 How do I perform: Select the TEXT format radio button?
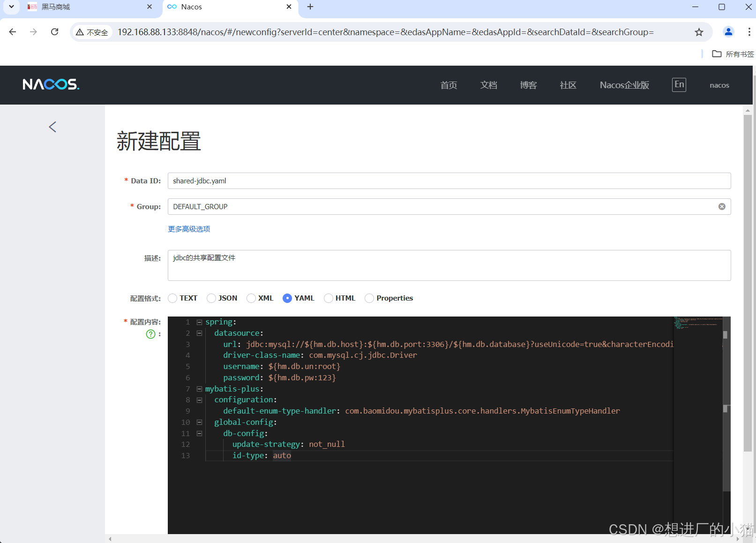click(x=172, y=298)
